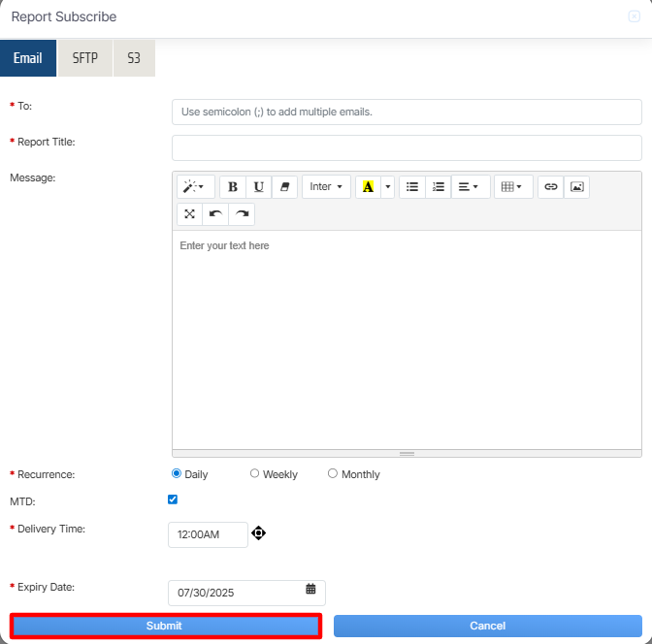Insert a hyperlink into the message
Screen dimensions: 652x644
point(551,187)
